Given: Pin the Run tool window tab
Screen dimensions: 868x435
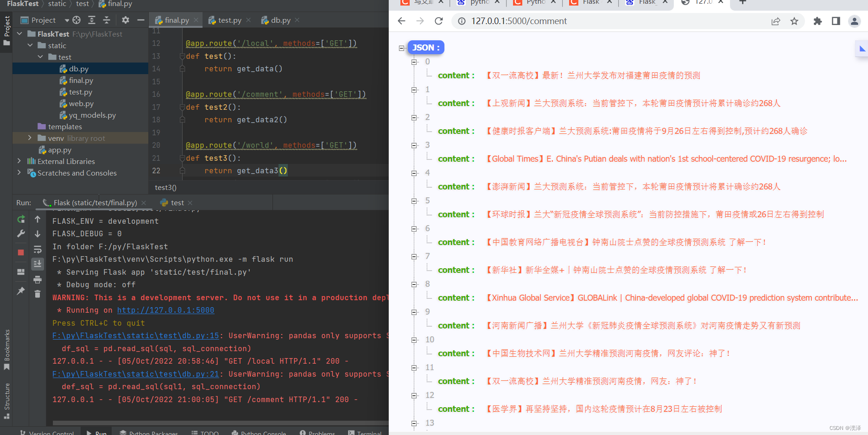Looking at the screenshot, I should (x=21, y=291).
